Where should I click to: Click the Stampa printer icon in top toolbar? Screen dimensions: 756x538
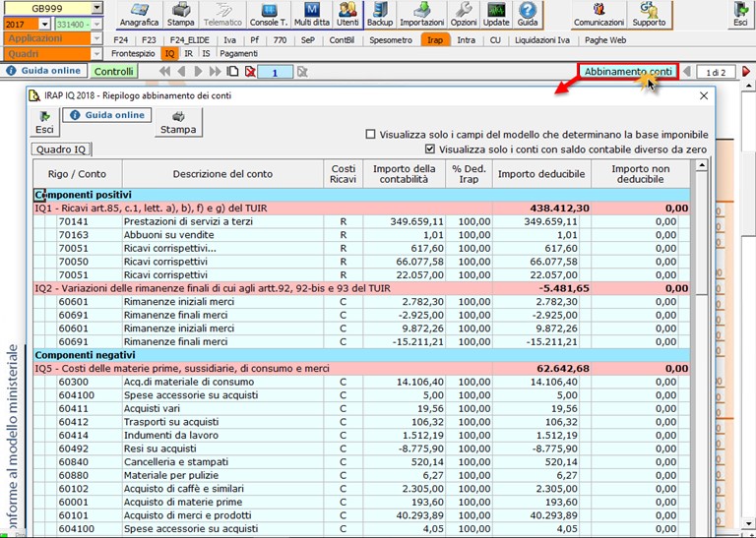181,15
